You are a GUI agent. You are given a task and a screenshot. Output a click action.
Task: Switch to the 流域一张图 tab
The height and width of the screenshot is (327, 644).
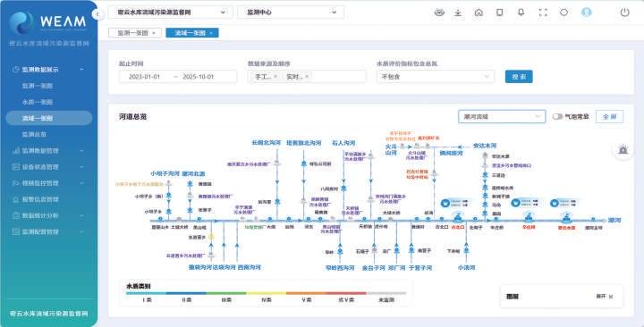[x=192, y=33]
